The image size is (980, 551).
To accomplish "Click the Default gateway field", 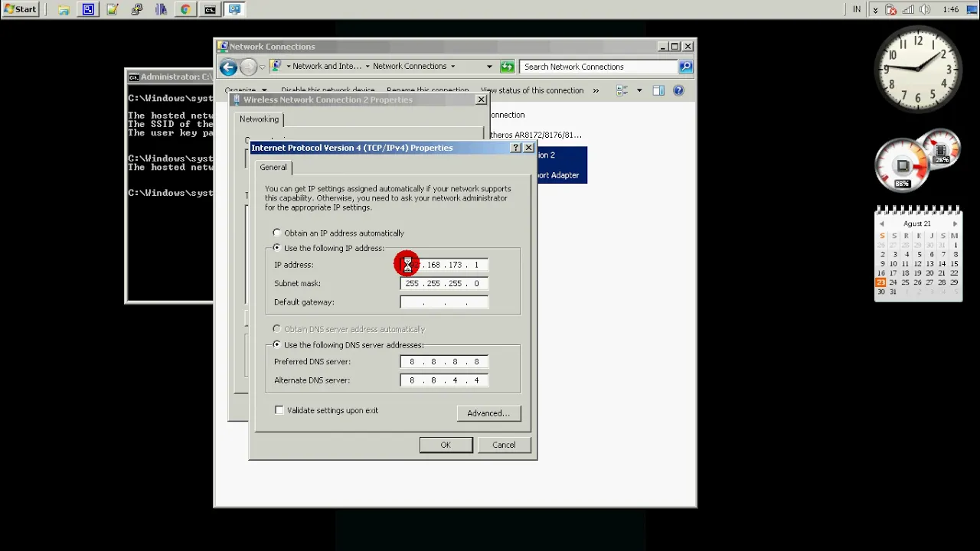I will pyautogui.click(x=444, y=302).
